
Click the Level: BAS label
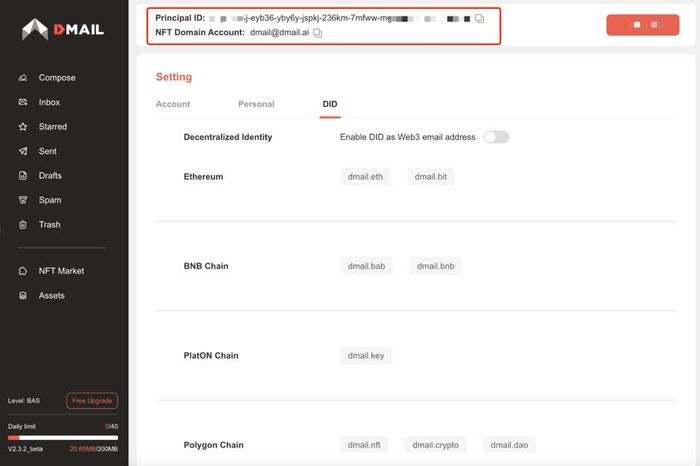click(24, 401)
